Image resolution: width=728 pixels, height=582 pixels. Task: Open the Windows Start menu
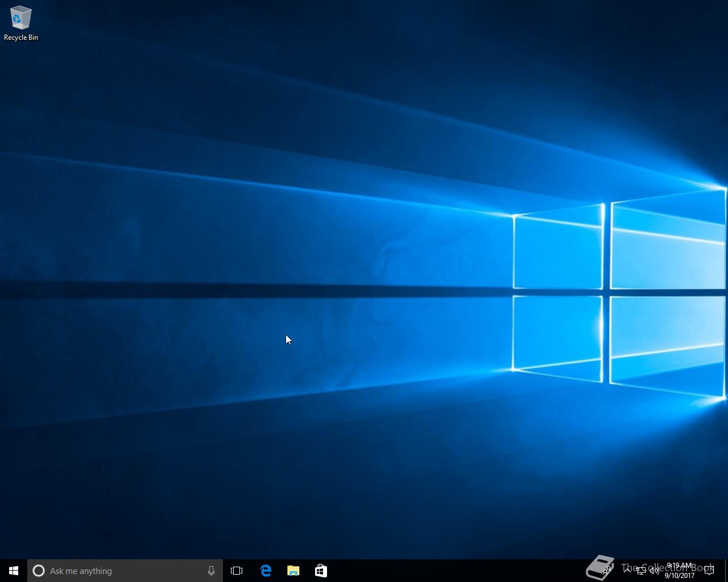click(x=14, y=571)
